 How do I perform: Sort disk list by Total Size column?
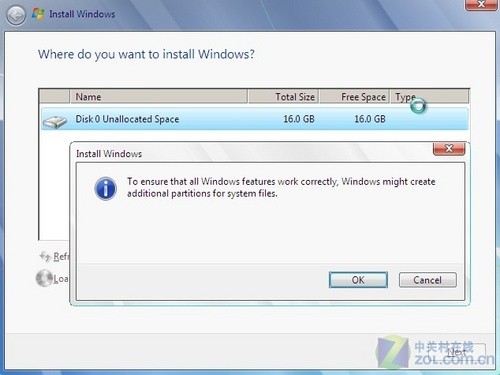click(x=283, y=97)
